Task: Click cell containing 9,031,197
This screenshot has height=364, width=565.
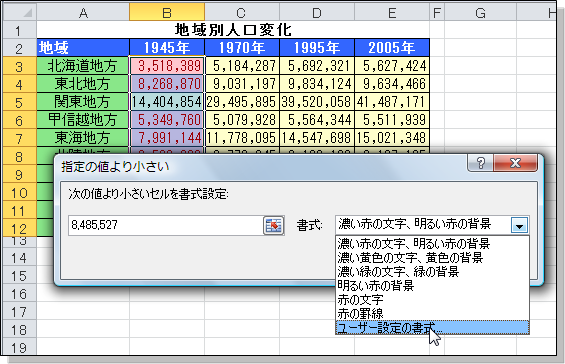Action: tap(242, 84)
